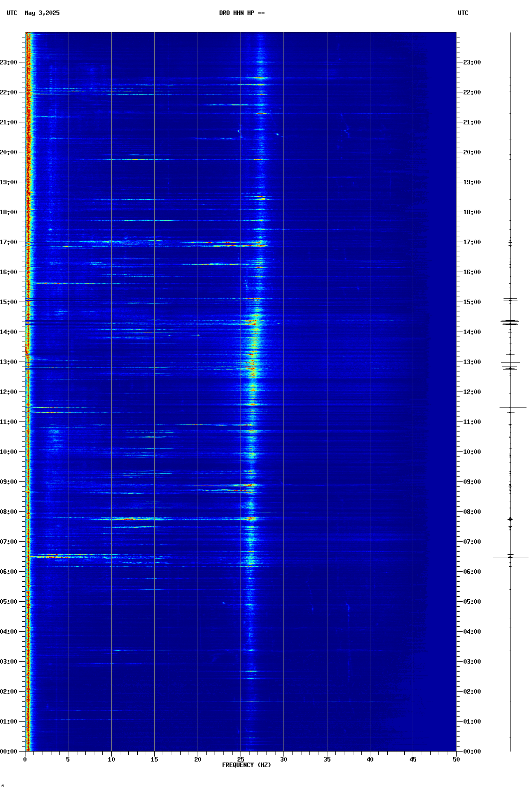The height and width of the screenshot is (791, 532).
Task: Click the "03:00" label on the left time axis
Action: pos(8,662)
